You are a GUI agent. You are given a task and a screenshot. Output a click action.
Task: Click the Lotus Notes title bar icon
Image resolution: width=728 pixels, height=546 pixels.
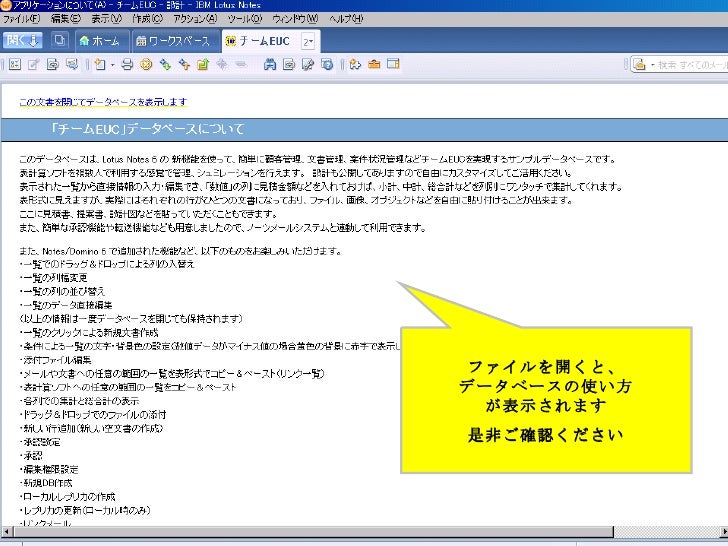pyautogui.click(x=6, y=5)
